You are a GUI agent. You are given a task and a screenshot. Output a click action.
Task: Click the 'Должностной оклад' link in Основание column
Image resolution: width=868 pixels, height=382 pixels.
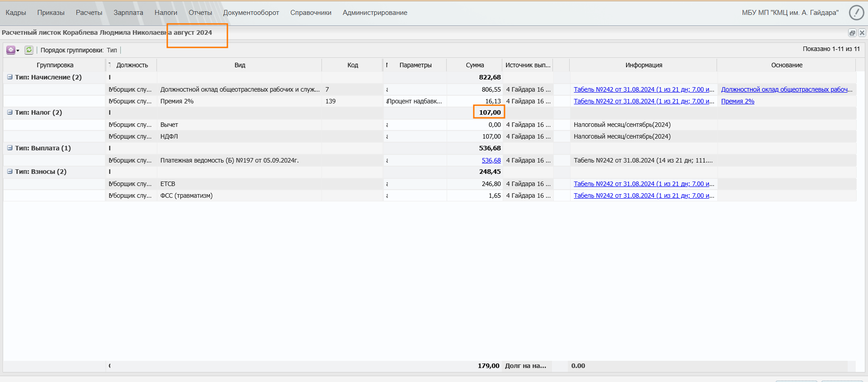pyautogui.click(x=786, y=89)
